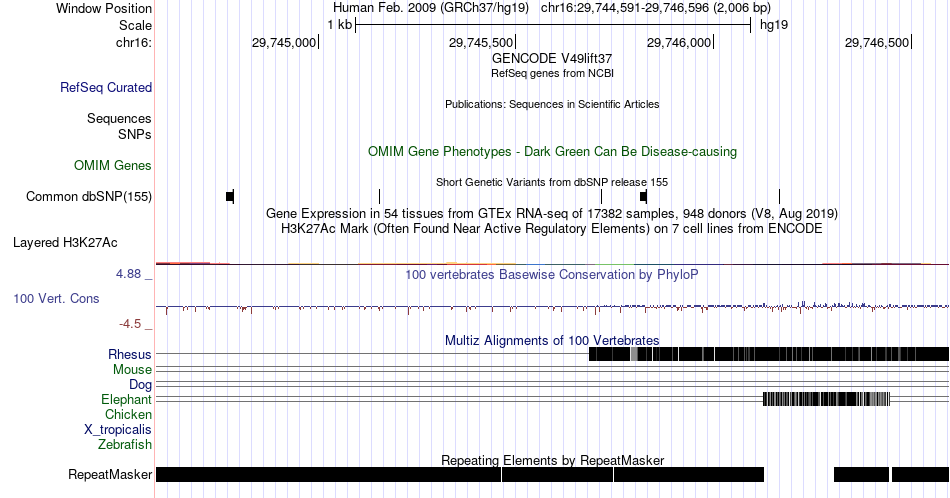Click 'Multiz Alignments of 100 Vertebrates' title
This screenshot has height=498, width=950.
pos(552,340)
